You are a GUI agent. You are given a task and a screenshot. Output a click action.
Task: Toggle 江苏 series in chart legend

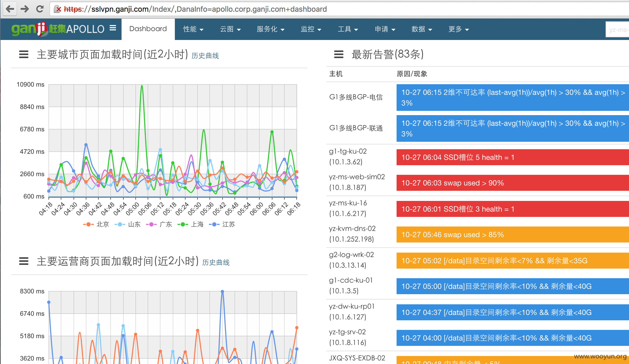click(222, 224)
